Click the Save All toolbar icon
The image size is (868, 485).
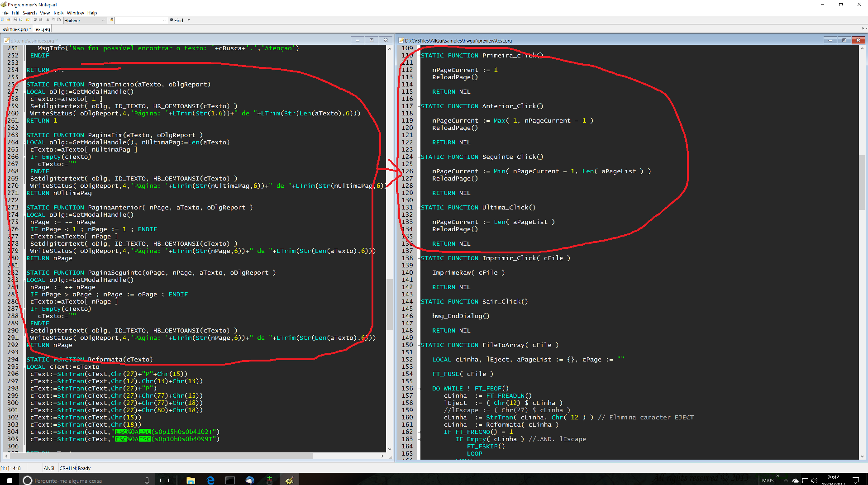tap(21, 20)
